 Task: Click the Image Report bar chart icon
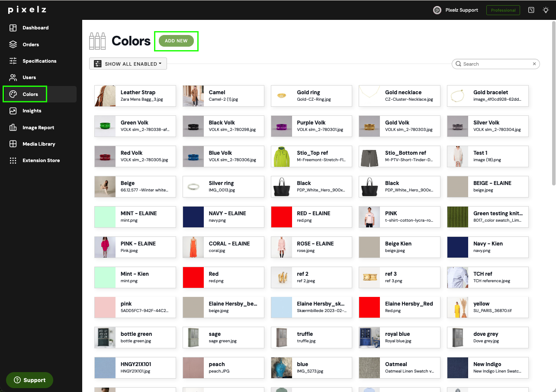pos(13,127)
